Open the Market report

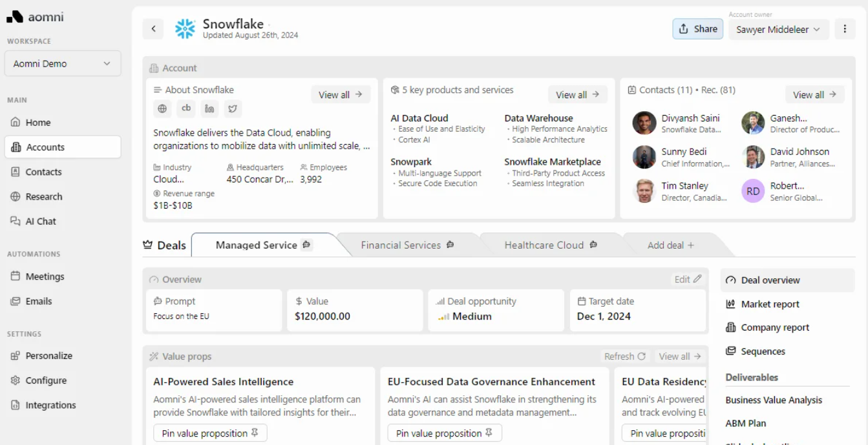(x=787, y=304)
